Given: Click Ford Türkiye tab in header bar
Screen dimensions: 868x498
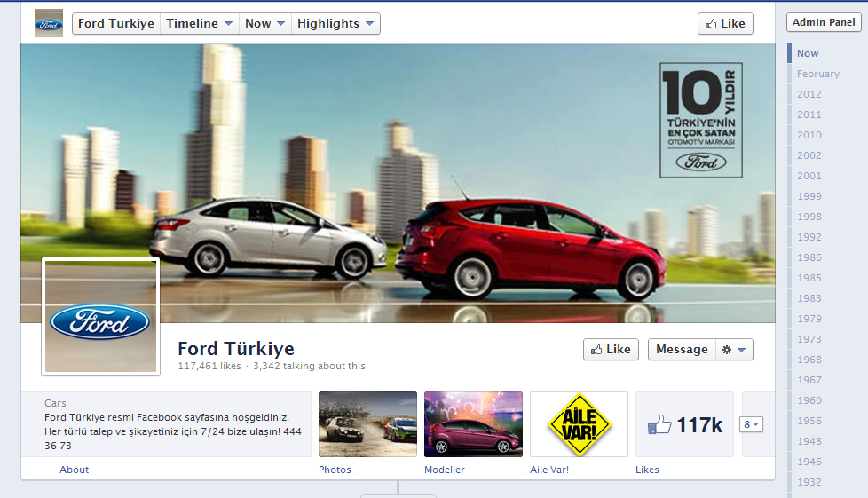Looking at the screenshot, I should click(x=115, y=24).
